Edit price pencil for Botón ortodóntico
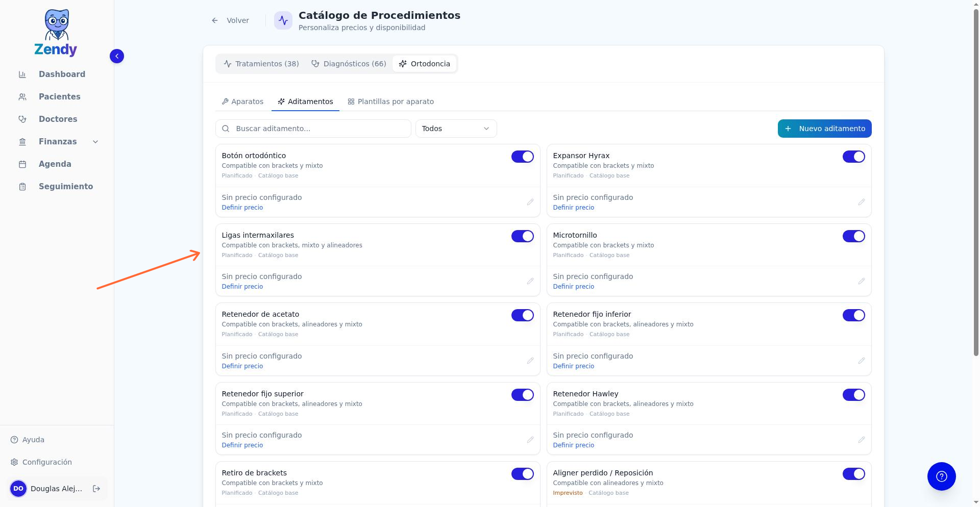 click(x=530, y=202)
